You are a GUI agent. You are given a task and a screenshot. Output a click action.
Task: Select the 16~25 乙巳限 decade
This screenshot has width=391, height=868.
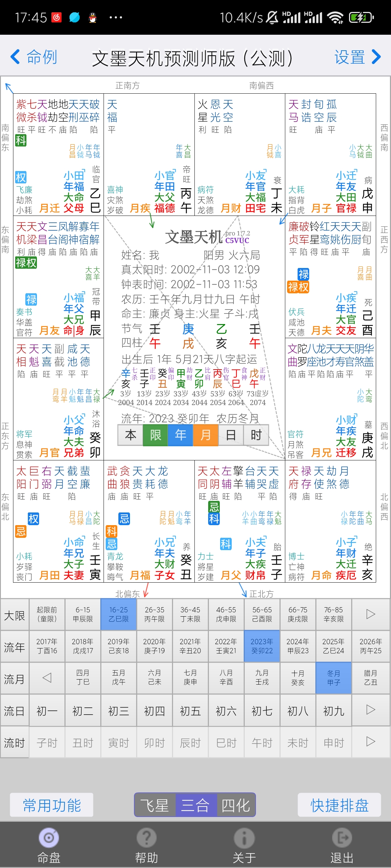coord(118,614)
